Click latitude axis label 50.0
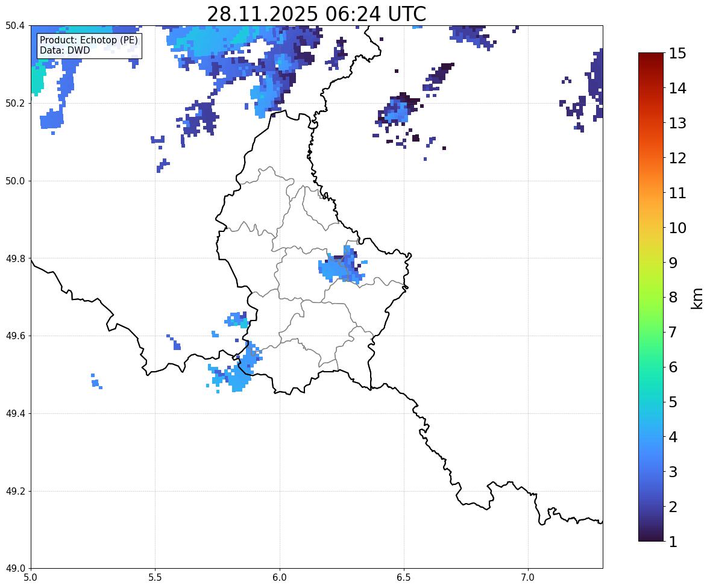Screen dimensions: 710x588 click(x=16, y=181)
